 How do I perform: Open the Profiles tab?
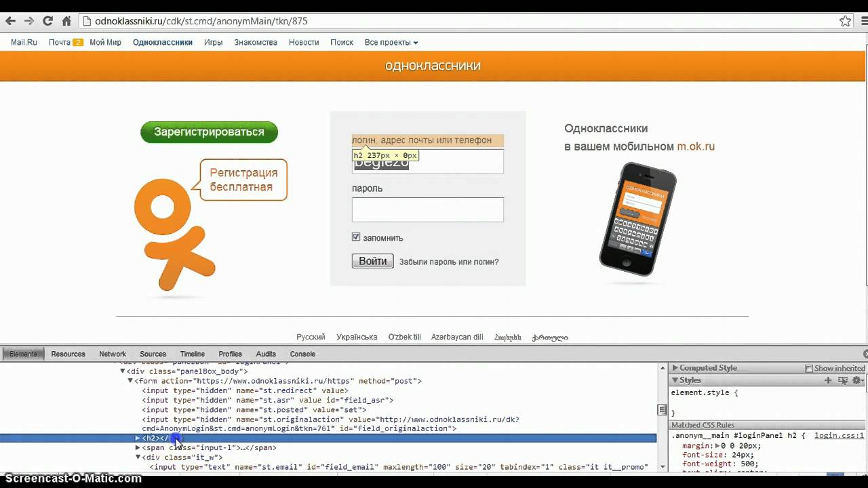(230, 354)
